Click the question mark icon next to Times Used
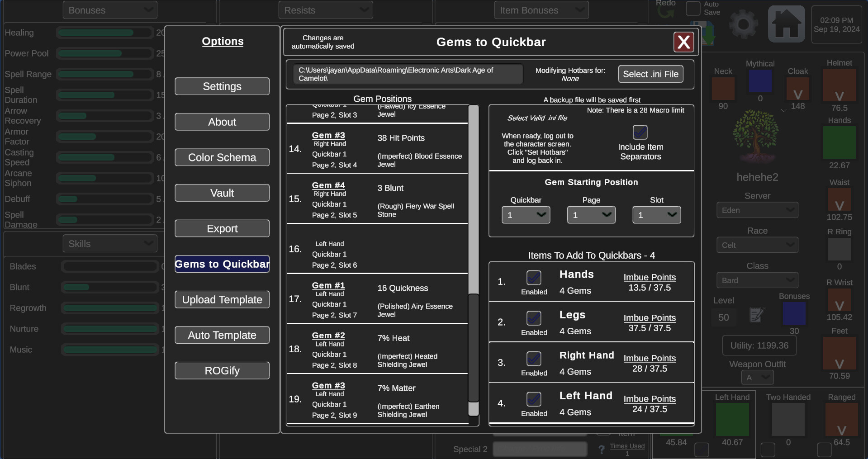868x459 pixels. 601,449
